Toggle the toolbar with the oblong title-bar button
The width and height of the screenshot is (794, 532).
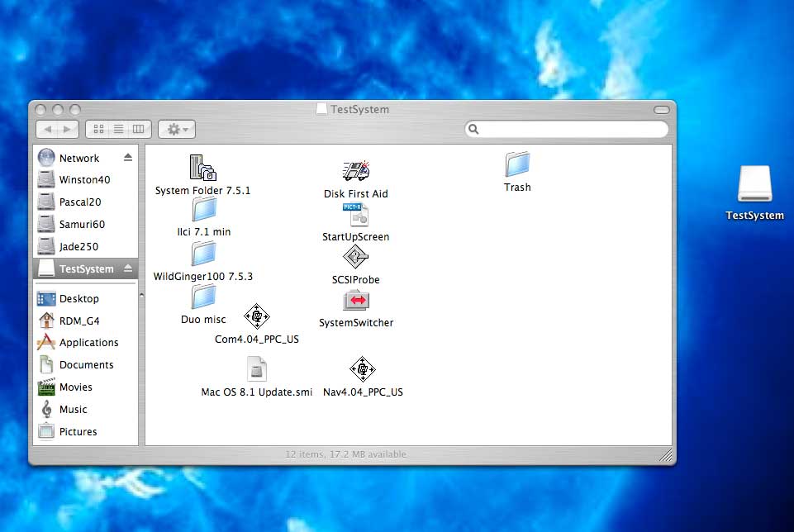(661, 109)
